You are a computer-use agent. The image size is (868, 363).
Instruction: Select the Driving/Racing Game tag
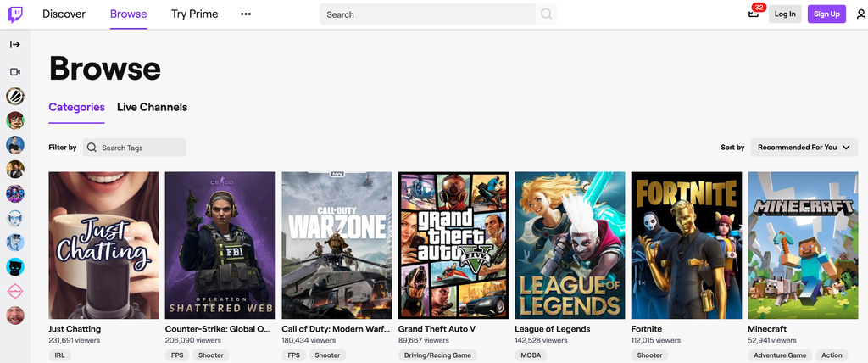(437, 355)
